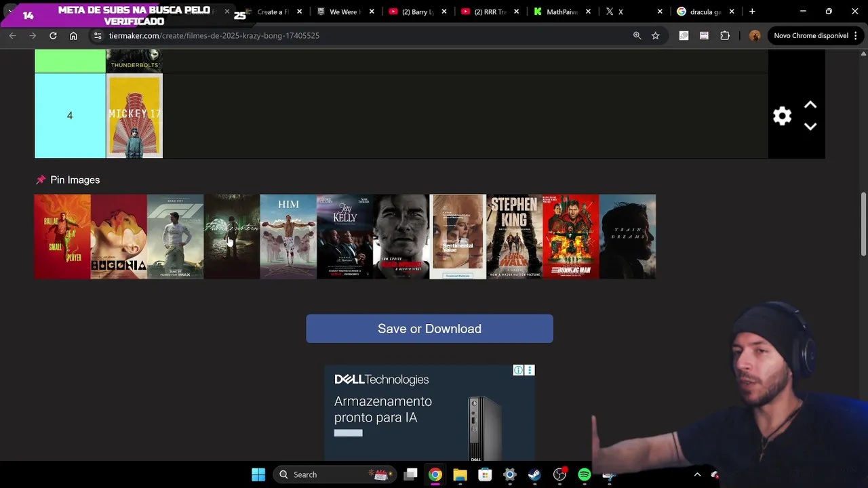Close the dracula ga tab
The image size is (868, 488).
tap(732, 12)
